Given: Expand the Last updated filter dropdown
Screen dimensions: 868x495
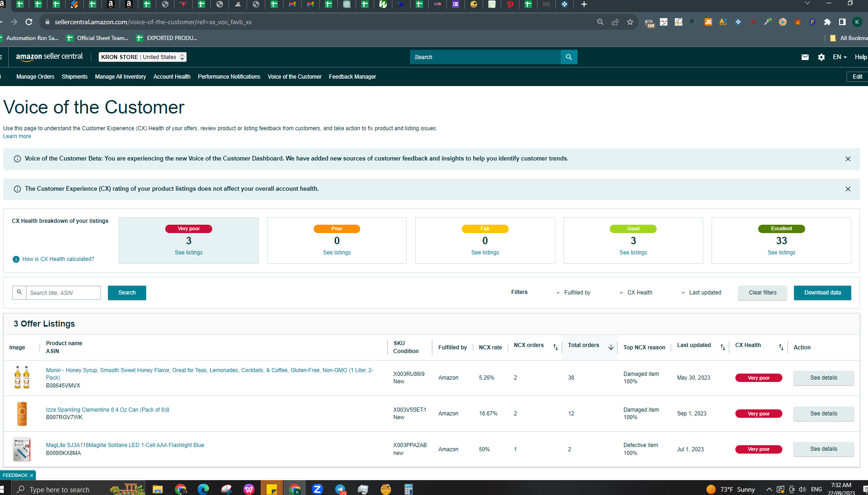Looking at the screenshot, I should click(701, 293).
